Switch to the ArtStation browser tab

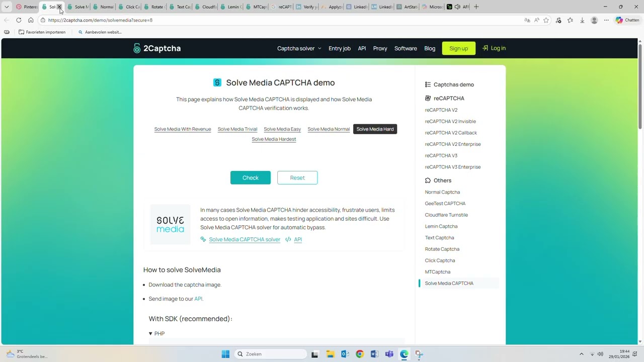(x=407, y=7)
